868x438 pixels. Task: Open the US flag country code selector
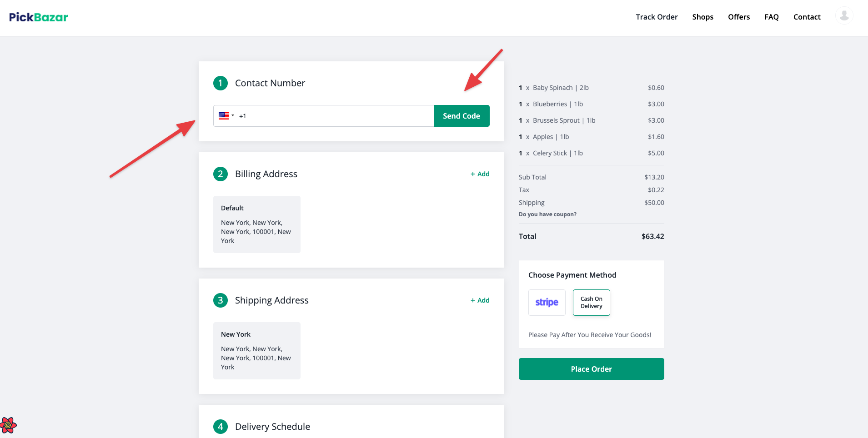coord(226,116)
